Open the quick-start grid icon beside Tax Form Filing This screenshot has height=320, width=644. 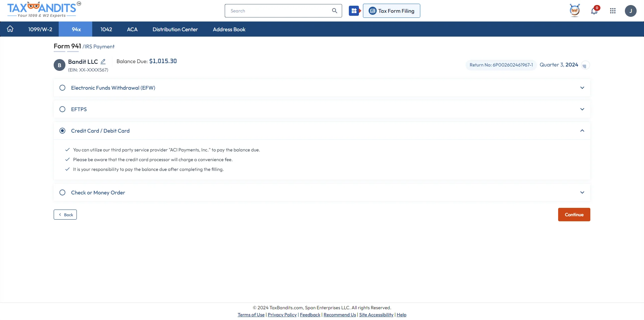click(354, 11)
